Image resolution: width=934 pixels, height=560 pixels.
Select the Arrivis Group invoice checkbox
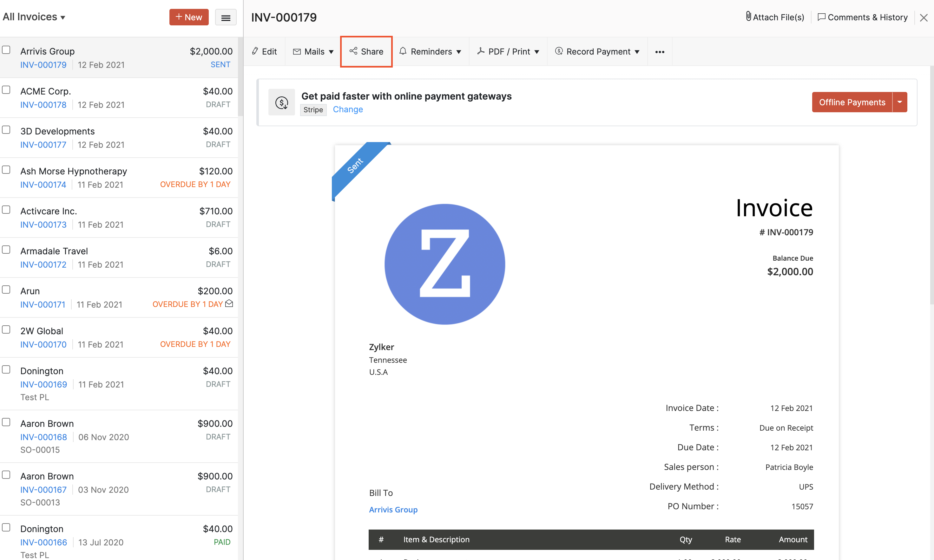[x=6, y=50]
